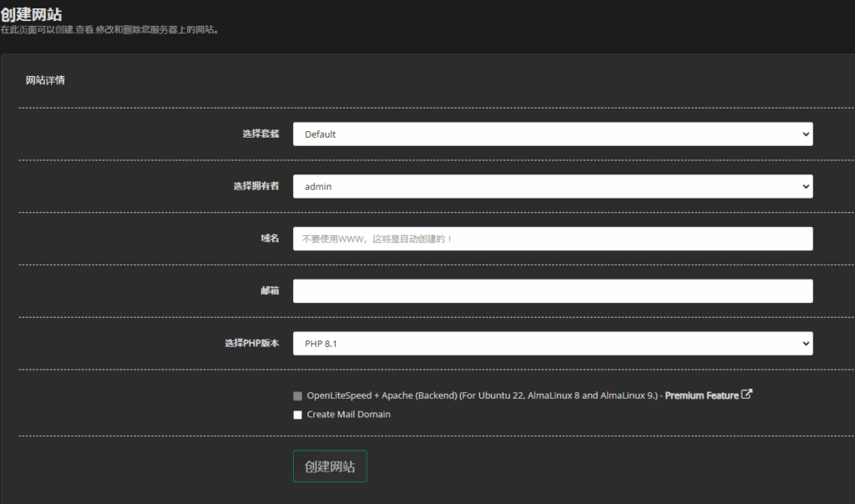Enable the OpenLiteSpeed + Apache backend checkbox
Screen dimensions: 855x504
(298, 396)
